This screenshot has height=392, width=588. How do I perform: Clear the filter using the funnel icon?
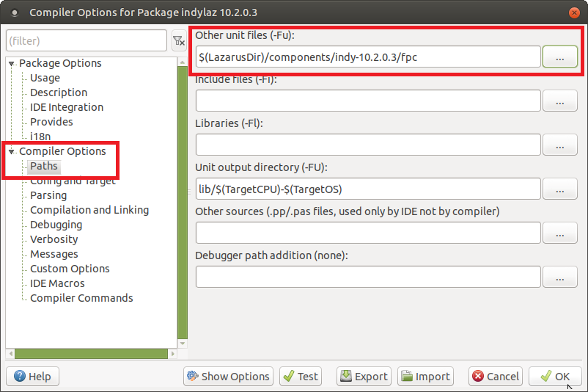[x=179, y=40]
